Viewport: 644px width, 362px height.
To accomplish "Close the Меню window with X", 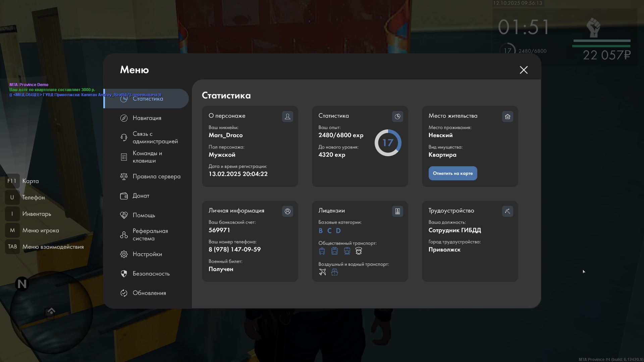I will tap(524, 70).
